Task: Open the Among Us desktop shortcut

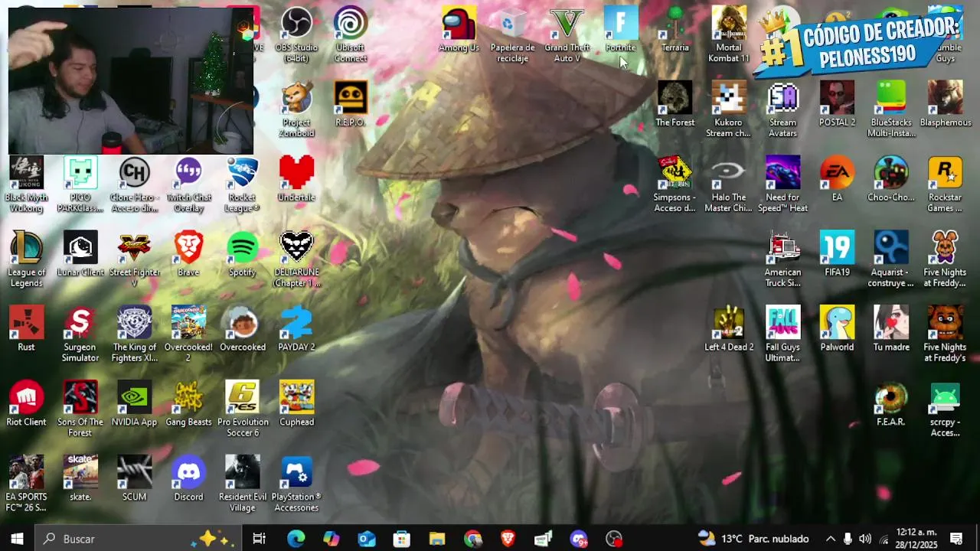Action: click(x=459, y=30)
